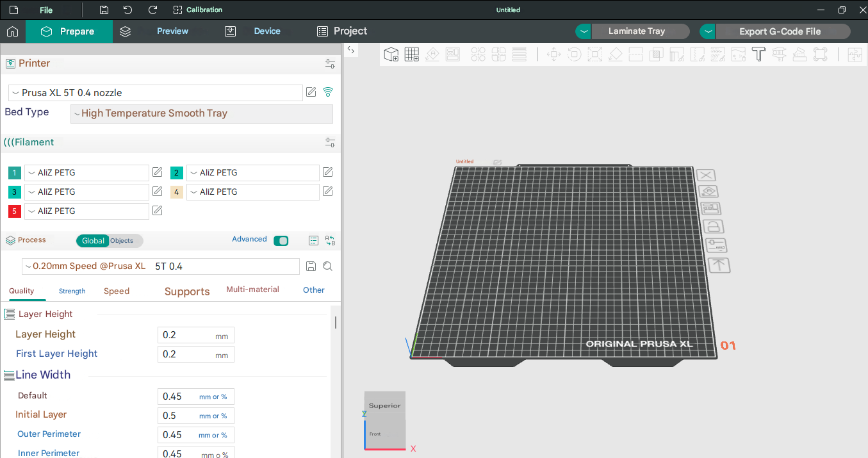Click the undo arrow in title bar
This screenshot has width=868, height=458.
[128, 10]
